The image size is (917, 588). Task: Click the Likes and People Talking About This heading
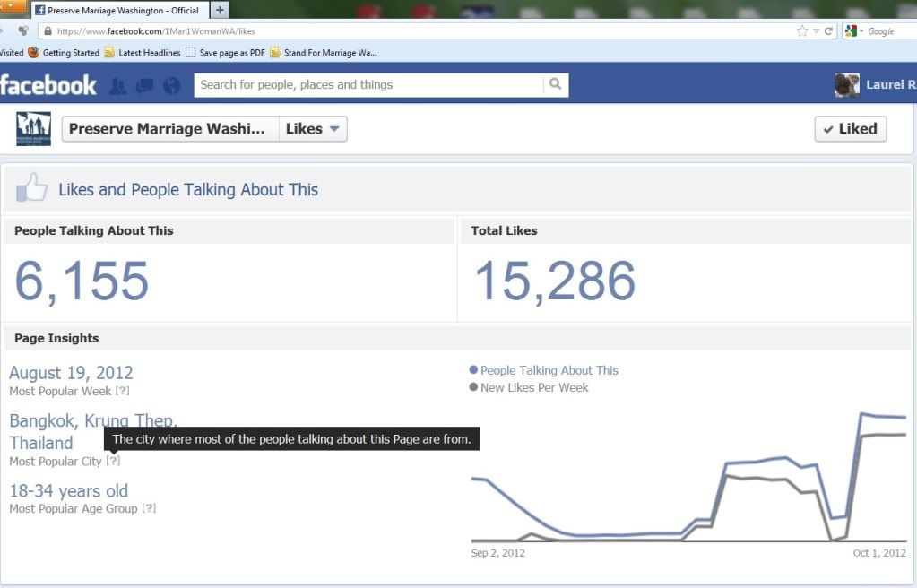pos(188,189)
